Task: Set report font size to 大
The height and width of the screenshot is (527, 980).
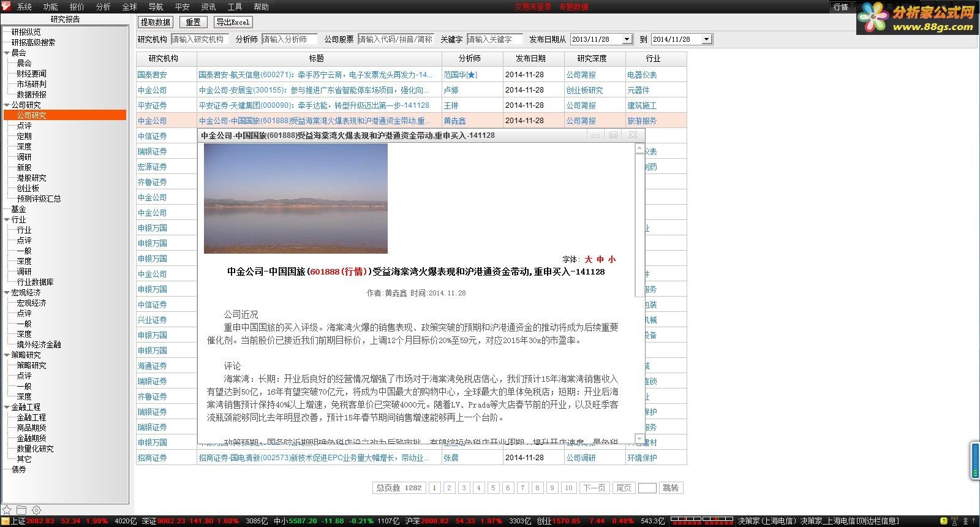Action: 589,259
